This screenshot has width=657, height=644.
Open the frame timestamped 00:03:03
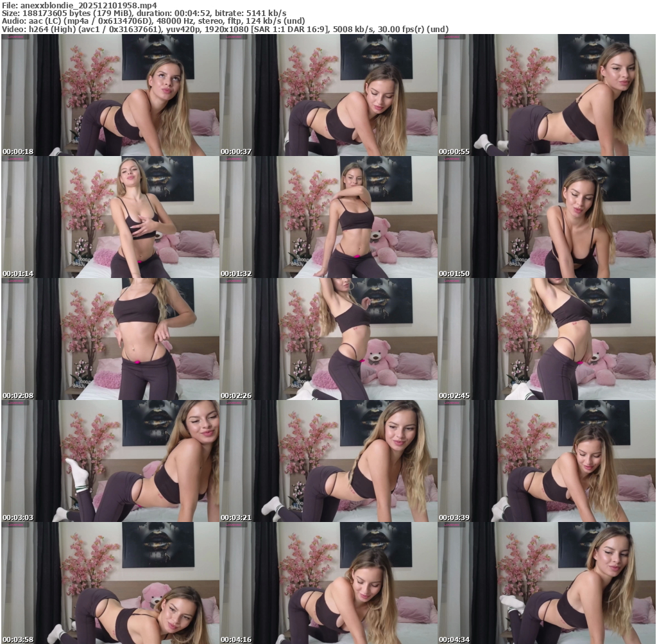[x=110, y=461]
